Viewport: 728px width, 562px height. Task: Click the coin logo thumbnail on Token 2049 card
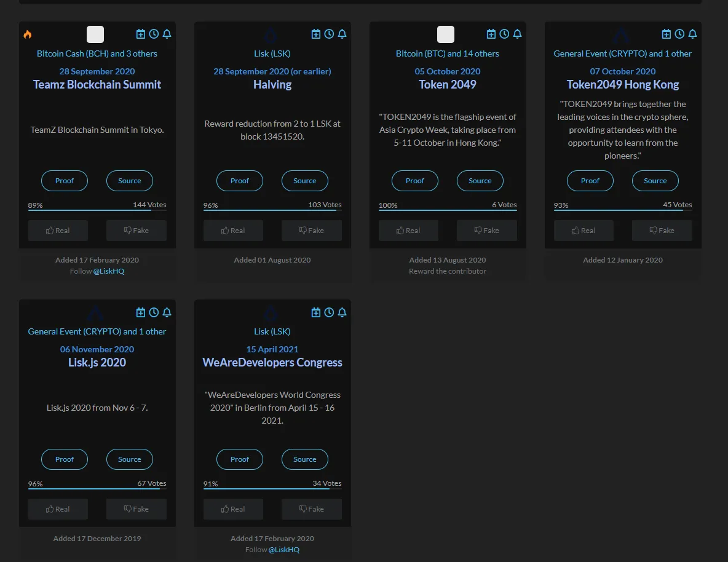[x=446, y=34]
